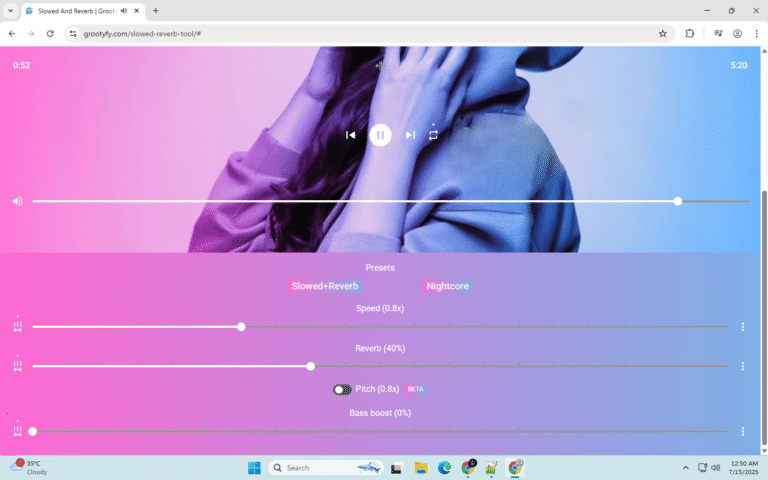768x480 pixels.
Task: Click equalizer icon beside Bass boost slider
Action: click(x=17, y=431)
